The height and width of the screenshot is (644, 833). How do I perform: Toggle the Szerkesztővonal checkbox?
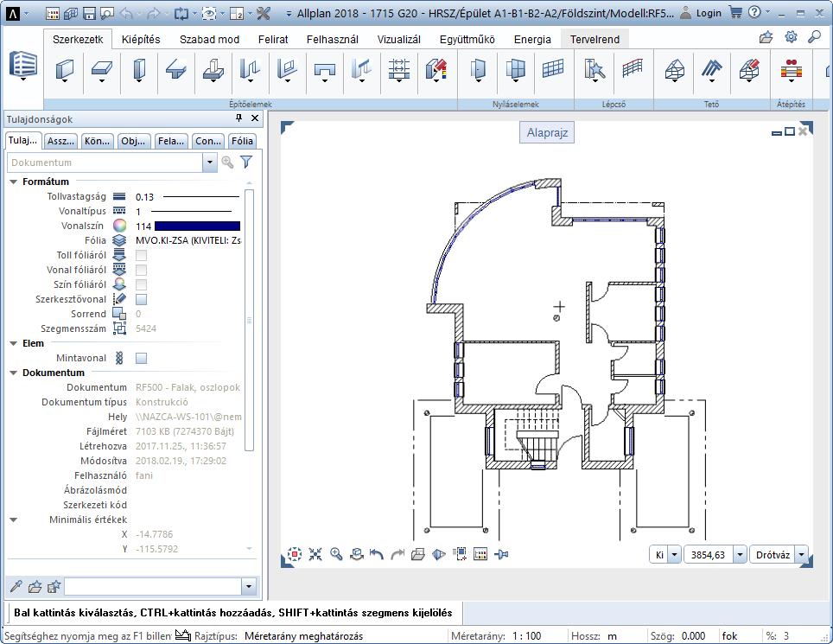(141, 299)
